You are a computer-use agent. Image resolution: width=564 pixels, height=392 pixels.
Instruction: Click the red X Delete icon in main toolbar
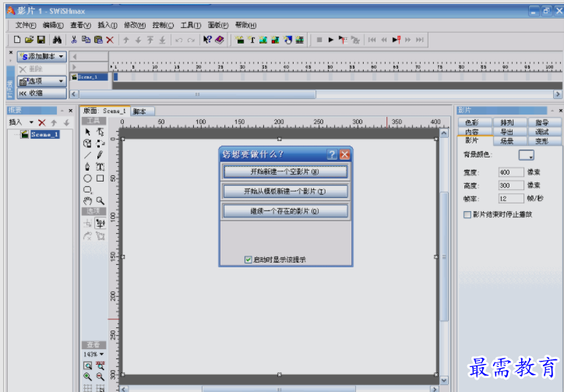click(110, 40)
